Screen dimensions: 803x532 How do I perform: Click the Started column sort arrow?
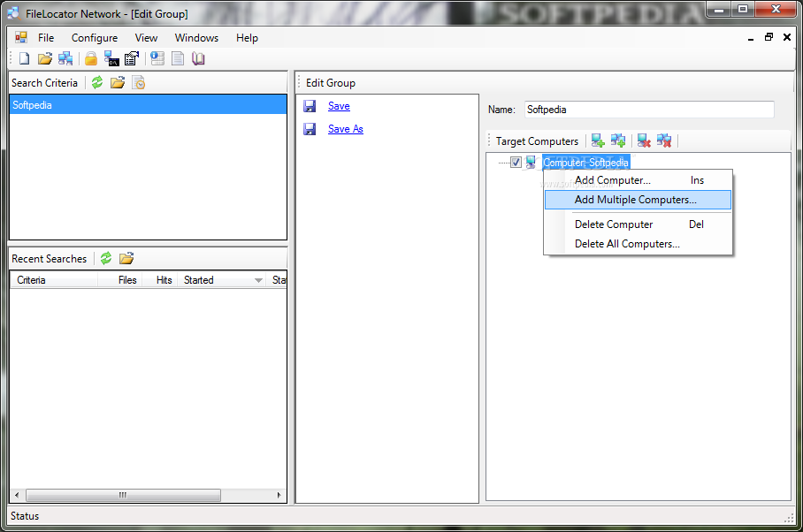pyautogui.click(x=258, y=280)
